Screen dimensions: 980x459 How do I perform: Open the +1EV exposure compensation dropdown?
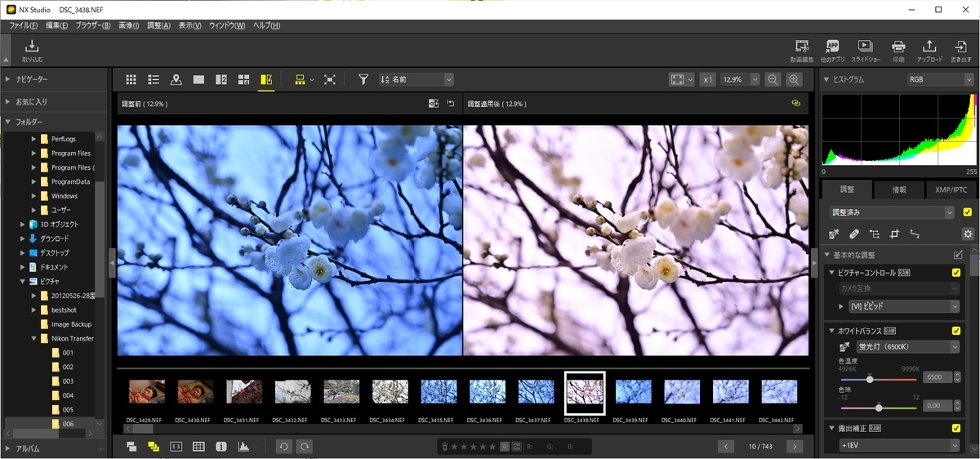tap(899, 445)
